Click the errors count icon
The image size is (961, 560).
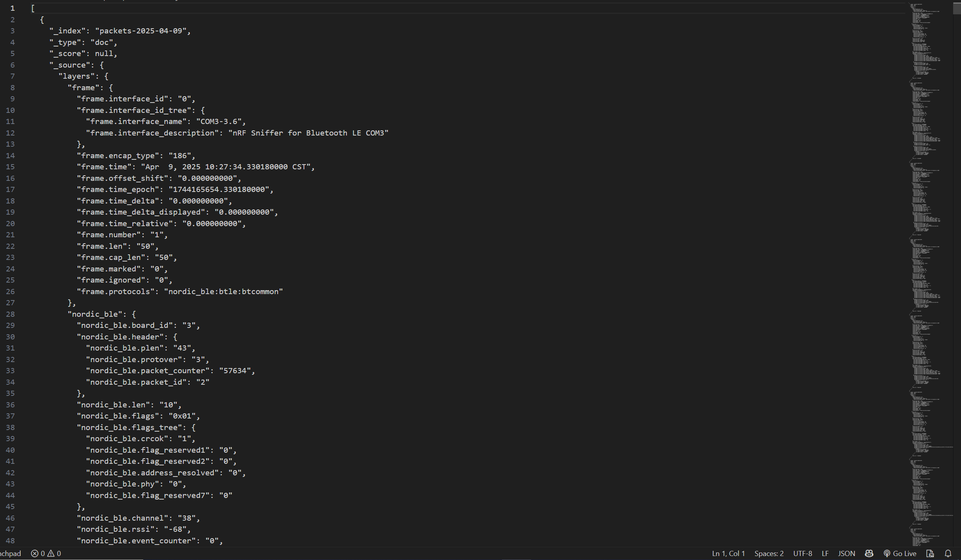pos(35,553)
